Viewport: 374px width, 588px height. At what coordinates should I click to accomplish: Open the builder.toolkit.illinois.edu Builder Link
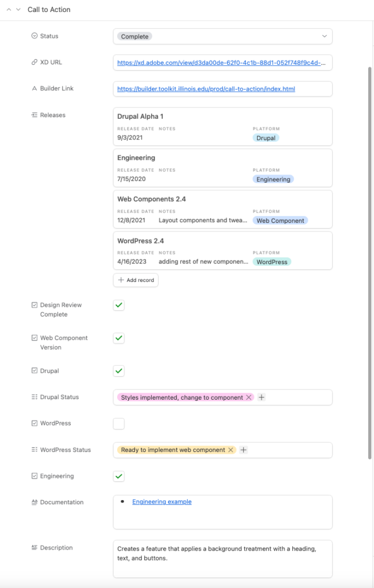(206, 89)
